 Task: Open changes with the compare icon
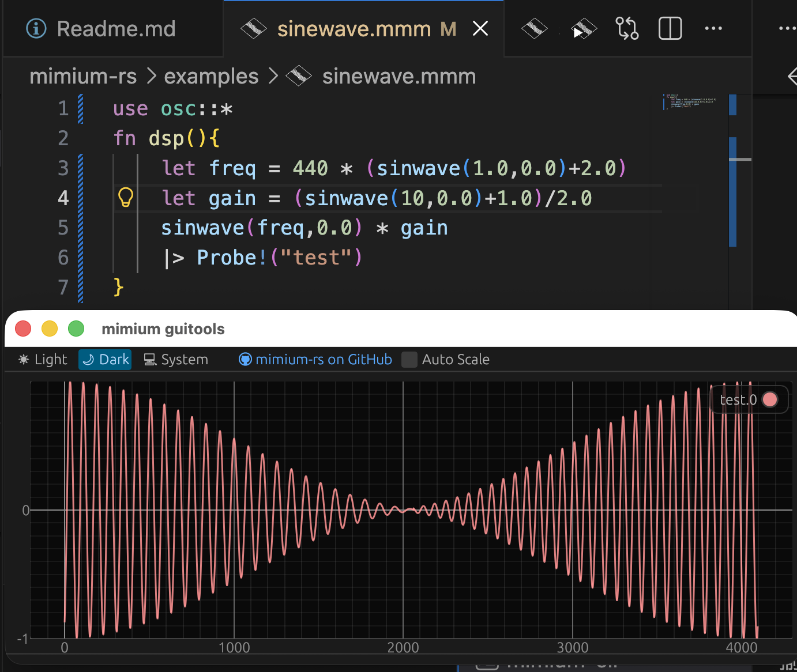pos(627,28)
